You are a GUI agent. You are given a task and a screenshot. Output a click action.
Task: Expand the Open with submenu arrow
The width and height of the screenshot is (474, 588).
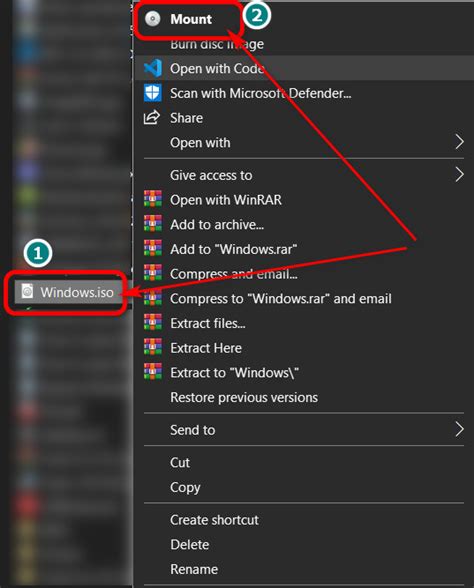(x=459, y=142)
